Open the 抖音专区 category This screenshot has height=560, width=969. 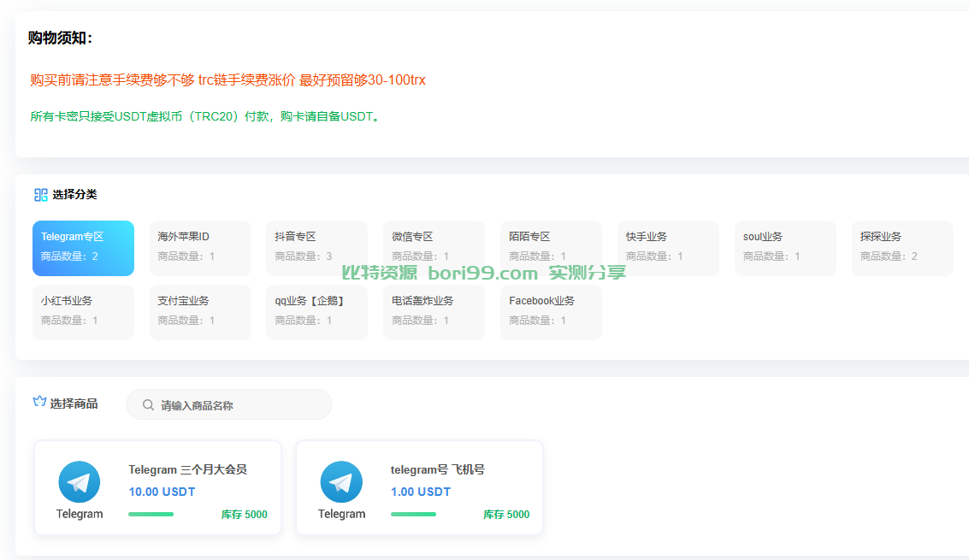(317, 248)
